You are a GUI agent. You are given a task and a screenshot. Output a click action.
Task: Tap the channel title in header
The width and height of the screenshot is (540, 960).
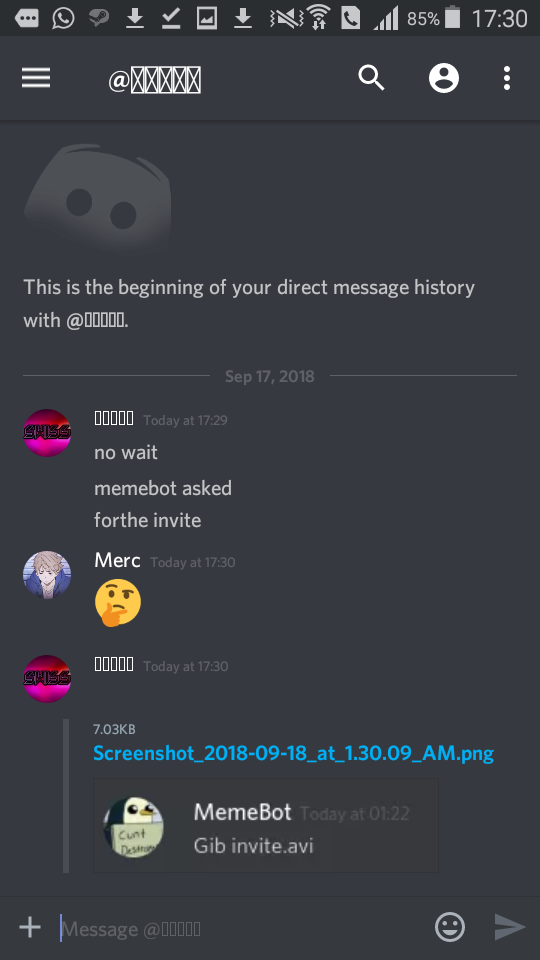(x=155, y=80)
